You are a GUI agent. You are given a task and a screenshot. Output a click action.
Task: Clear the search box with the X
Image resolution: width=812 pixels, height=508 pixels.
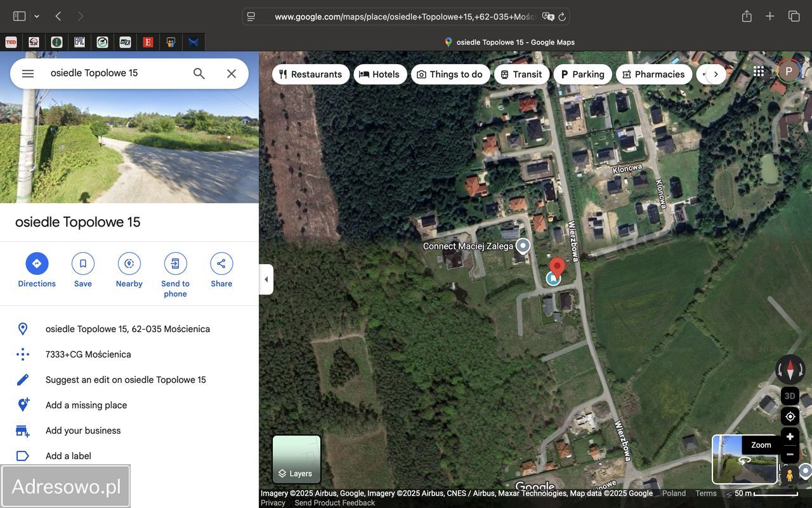[232, 74]
